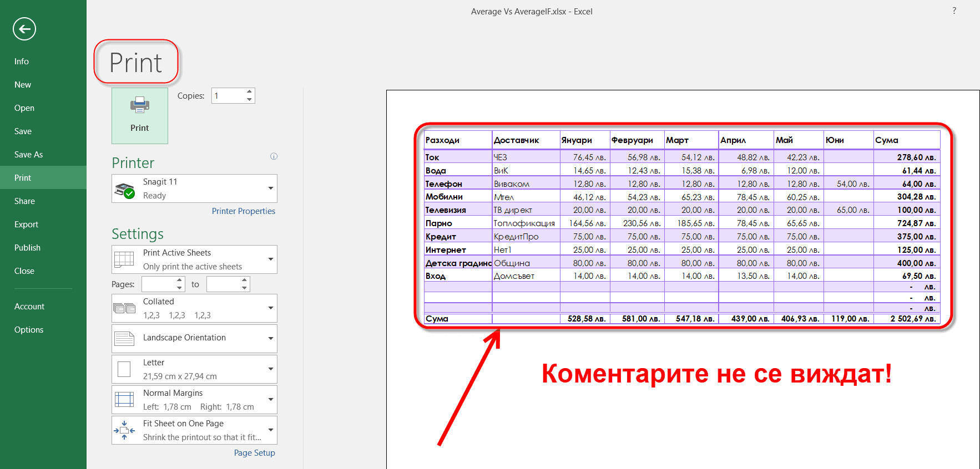Click the Fit Sheet on One Page icon

pos(124,430)
